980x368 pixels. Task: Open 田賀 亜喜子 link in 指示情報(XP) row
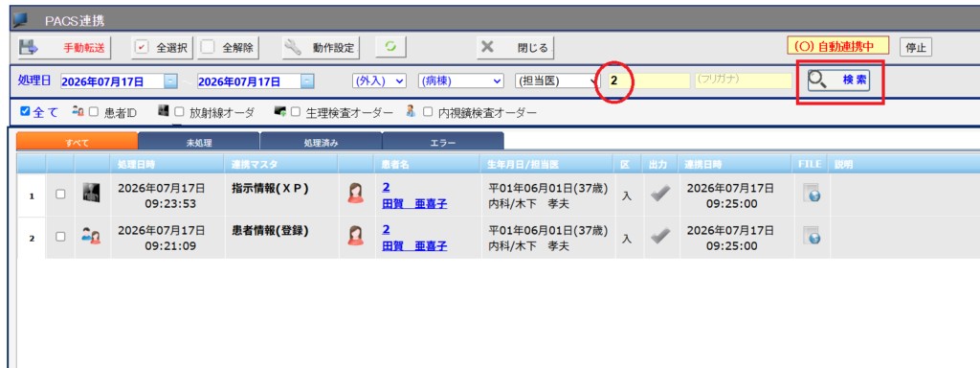pyautogui.click(x=414, y=204)
